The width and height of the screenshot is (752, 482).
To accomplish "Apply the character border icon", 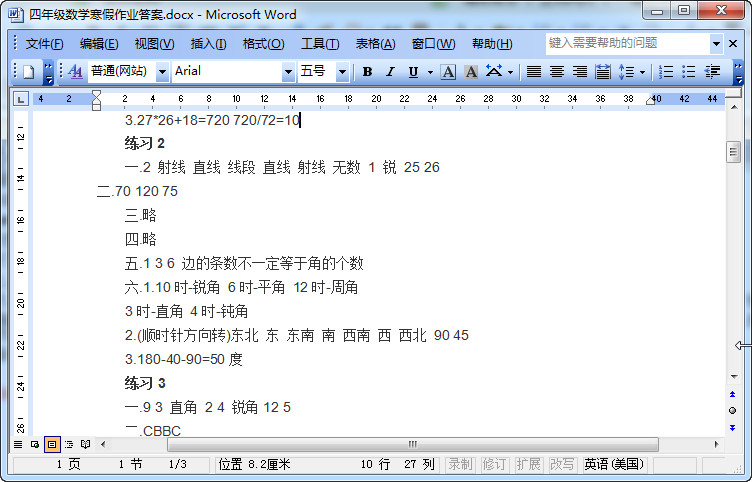I will click(x=448, y=72).
